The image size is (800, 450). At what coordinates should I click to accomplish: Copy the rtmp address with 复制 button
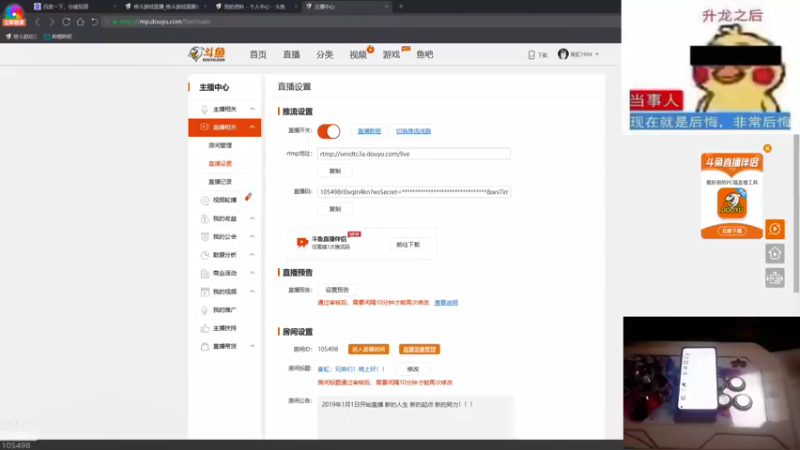pyautogui.click(x=335, y=171)
